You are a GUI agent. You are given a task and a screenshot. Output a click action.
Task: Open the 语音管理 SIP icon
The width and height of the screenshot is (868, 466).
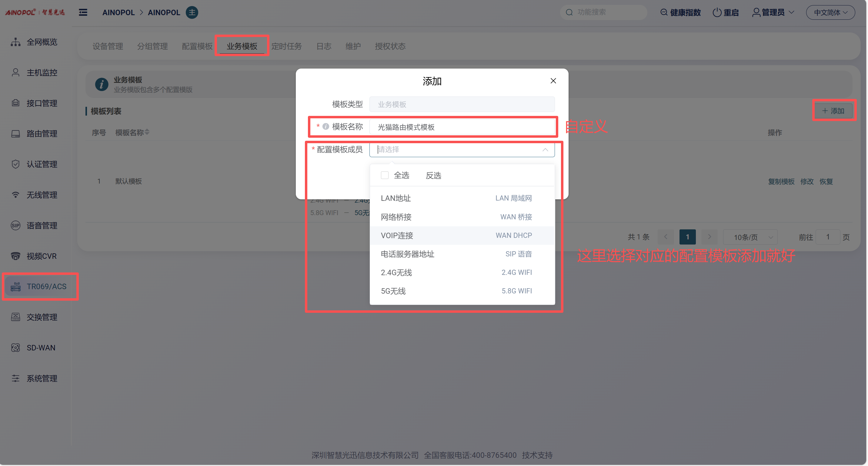[15, 226]
